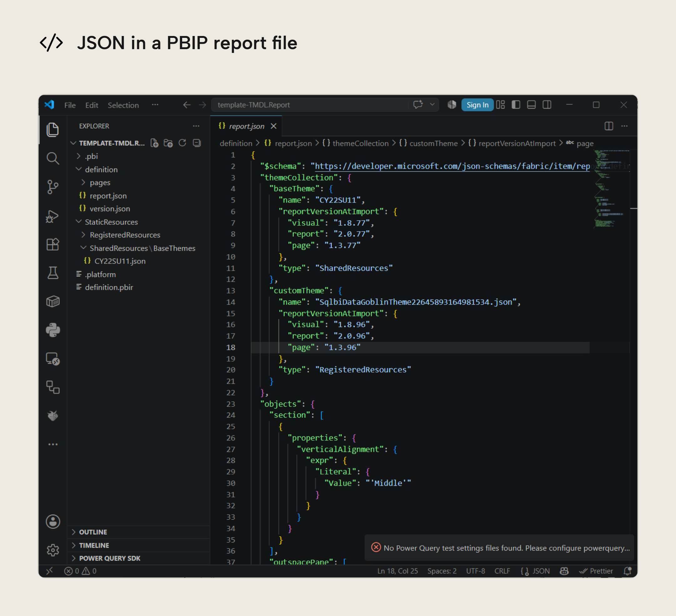Viewport: 676px width, 616px height.
Task: Open the File menu
Action: pos(70,105)
